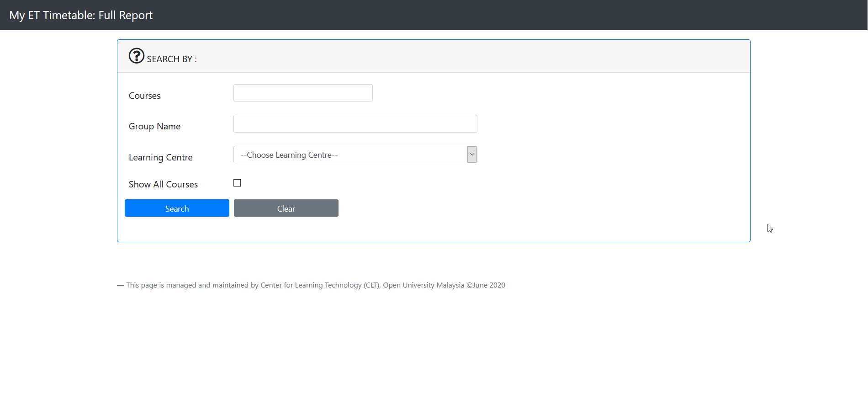The height and width of the screenshot is (416, 868).
Task: Open the Choose Learning Centre dropdown
Action: coord(350,155)
